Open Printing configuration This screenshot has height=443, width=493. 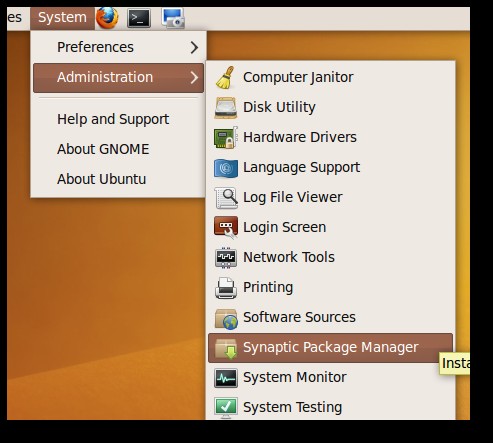pyautogui.click(x=330, y=287)
